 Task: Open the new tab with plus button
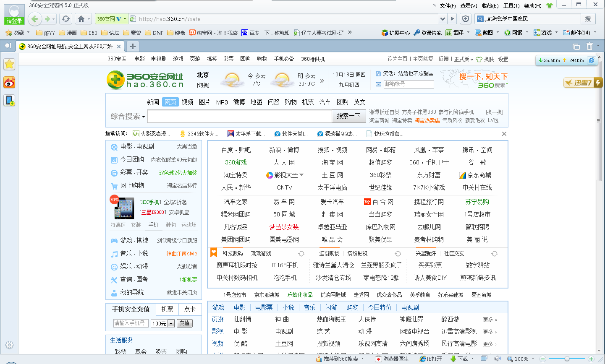coord(133,46)
